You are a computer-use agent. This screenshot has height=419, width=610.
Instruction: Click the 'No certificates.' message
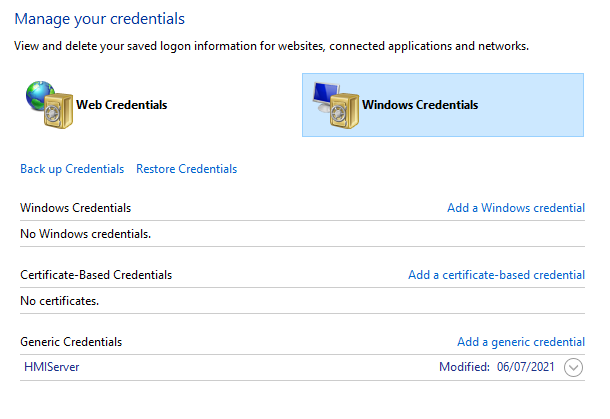[59, 300]
